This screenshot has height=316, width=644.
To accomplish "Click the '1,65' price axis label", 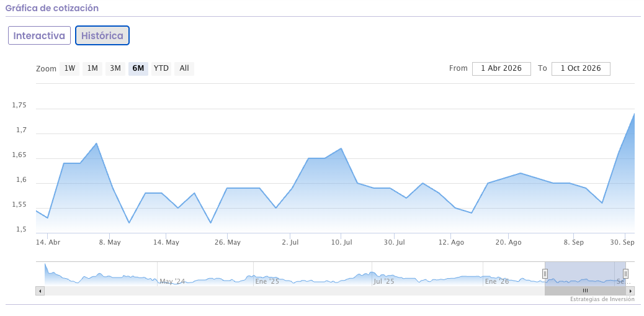I will point(19,155).
